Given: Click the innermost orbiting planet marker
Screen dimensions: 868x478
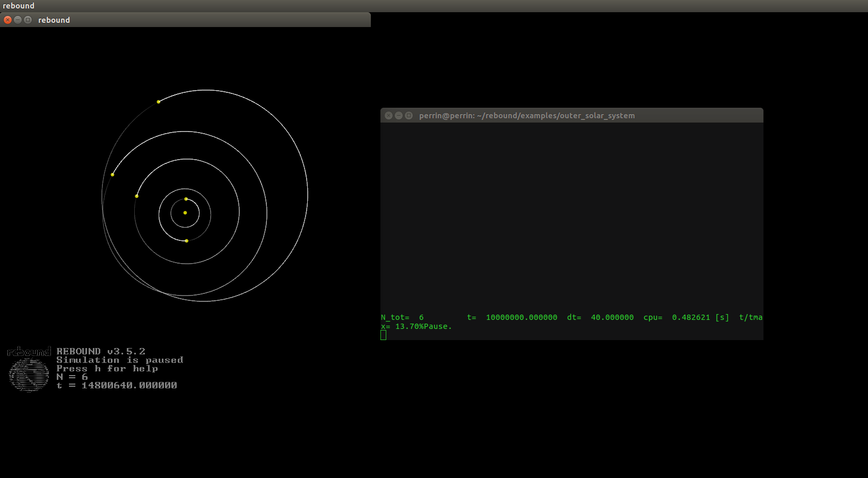Looking at the screenshot, I should (186, 198).
